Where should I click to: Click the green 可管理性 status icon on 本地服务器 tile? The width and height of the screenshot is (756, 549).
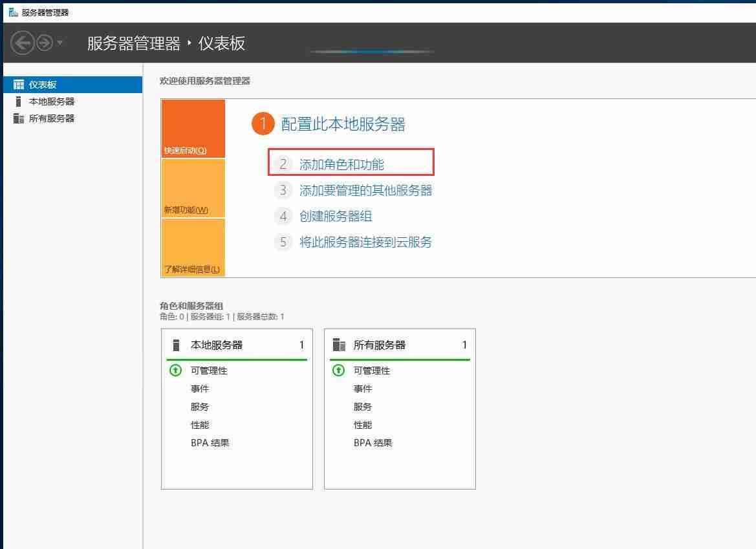pos(176,371)
